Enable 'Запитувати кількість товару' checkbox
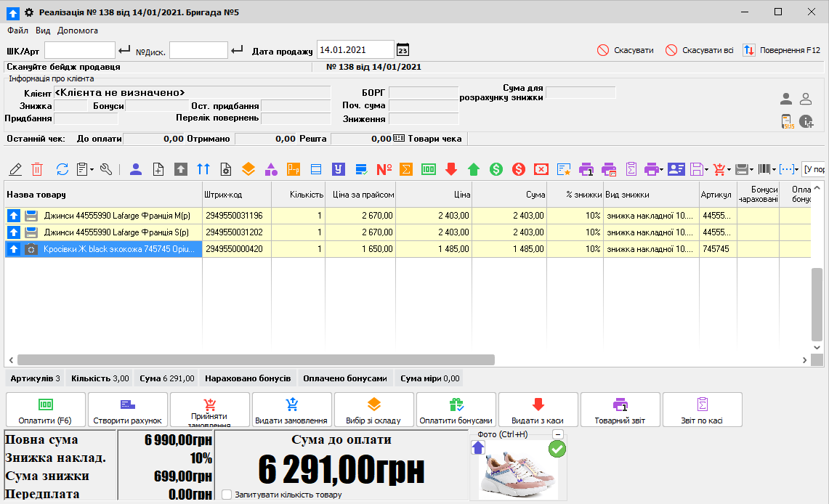Viewport: 829px width, 504px height. pos(227,495)
